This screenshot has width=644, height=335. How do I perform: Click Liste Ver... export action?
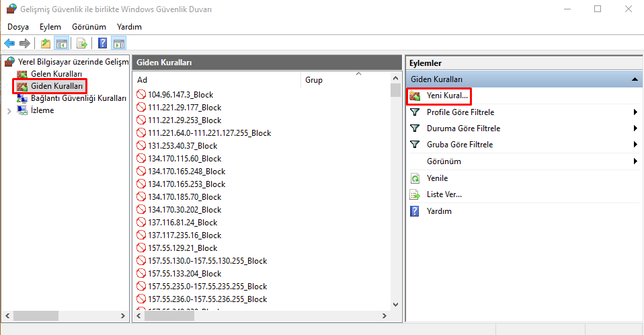[444, 194]
